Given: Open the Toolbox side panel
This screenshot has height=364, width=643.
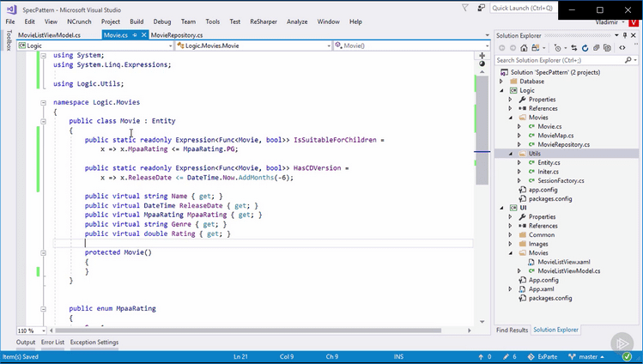Looking at the screenshot, I should tap(9, 40).
